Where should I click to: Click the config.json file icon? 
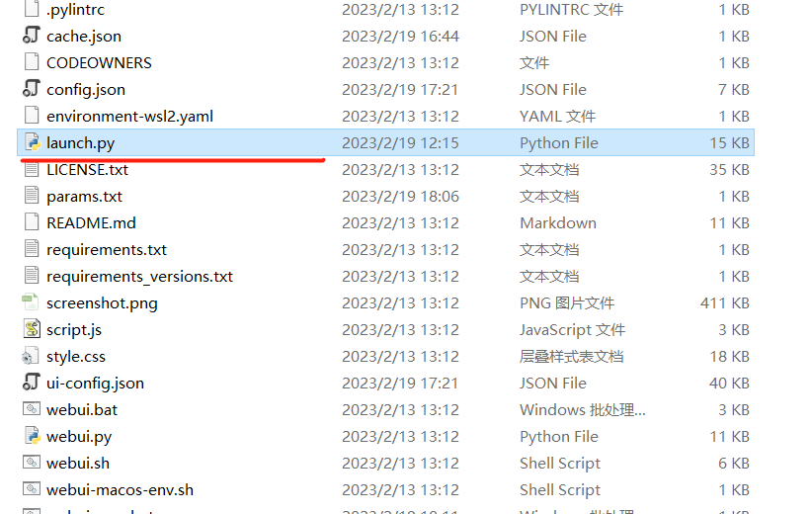[x=32, y=89]
